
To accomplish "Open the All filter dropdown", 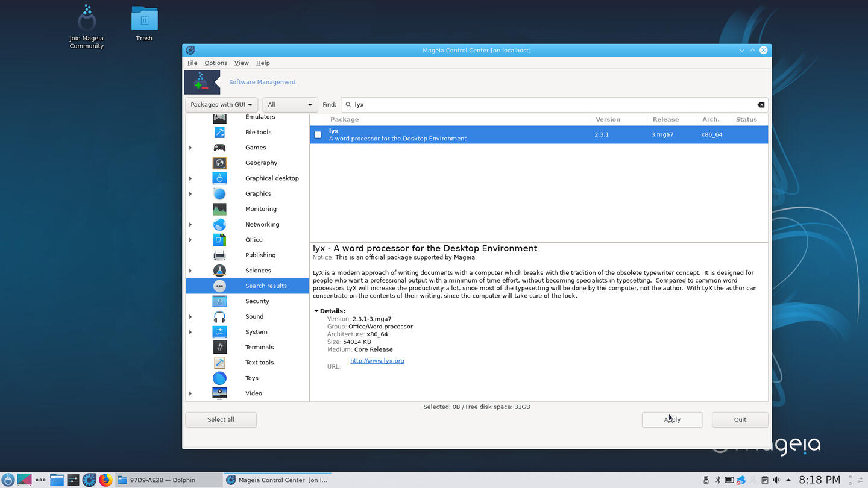I will pos(290,105).
